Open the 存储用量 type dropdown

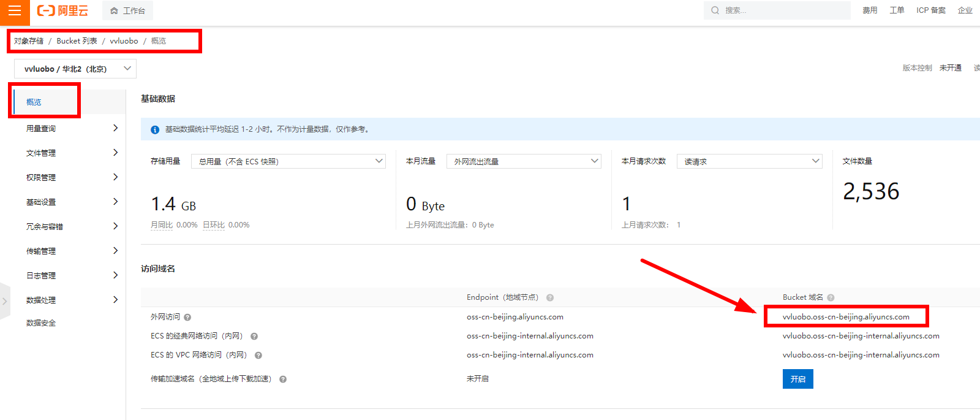(288, 161)
